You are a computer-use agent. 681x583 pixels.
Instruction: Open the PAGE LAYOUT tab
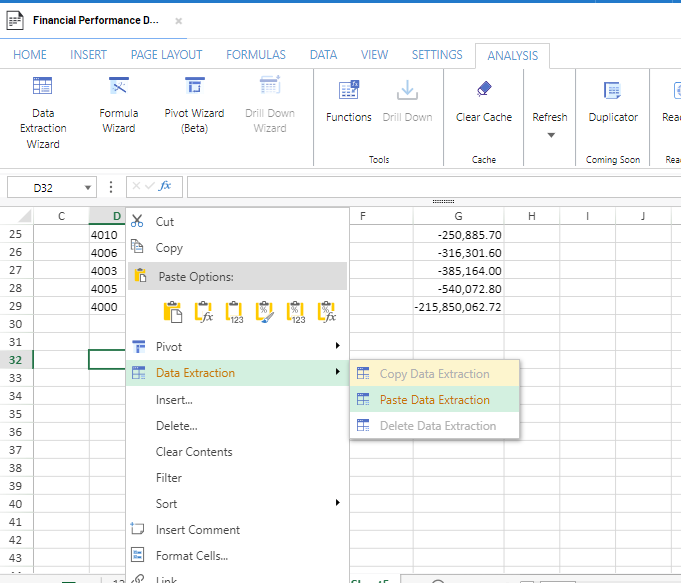click(x=166, y=55)
